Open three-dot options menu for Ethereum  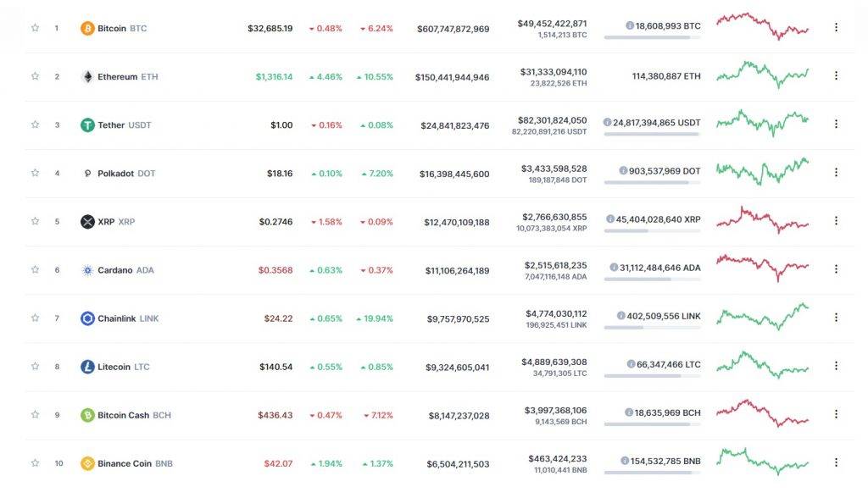pos(836,75)
